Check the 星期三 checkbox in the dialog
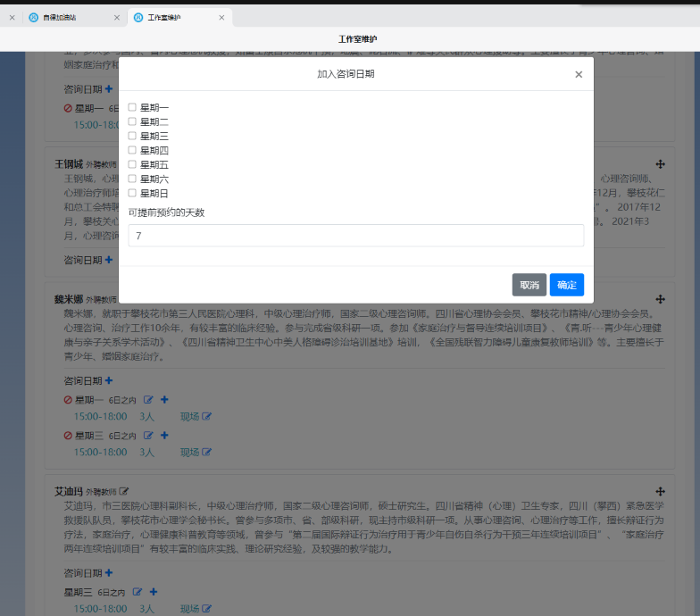Screen dimensions: 700x616 point(132,136)
